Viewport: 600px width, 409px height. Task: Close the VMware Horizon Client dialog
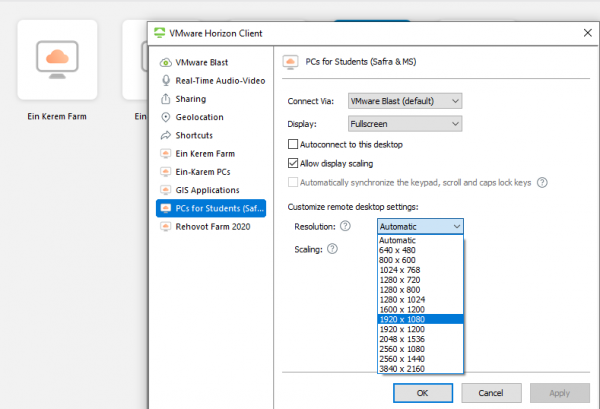pos(588,33)
